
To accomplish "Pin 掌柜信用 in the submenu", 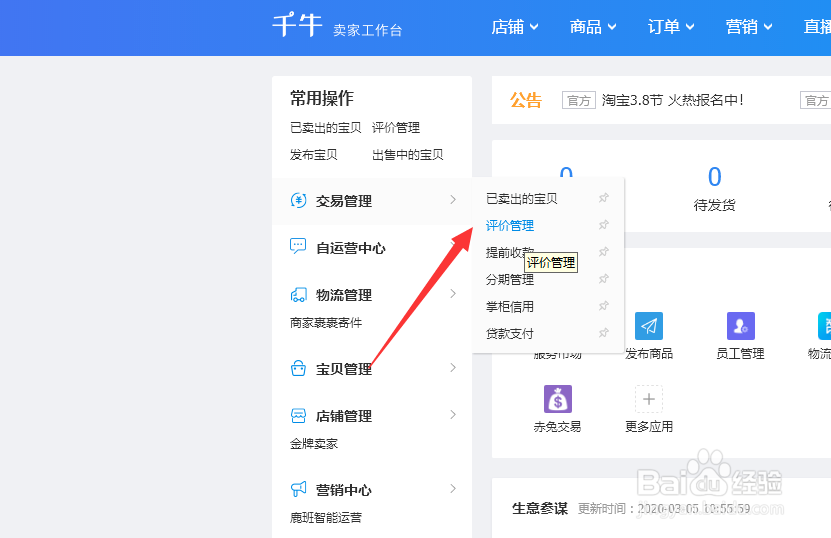I will [604, 306].
